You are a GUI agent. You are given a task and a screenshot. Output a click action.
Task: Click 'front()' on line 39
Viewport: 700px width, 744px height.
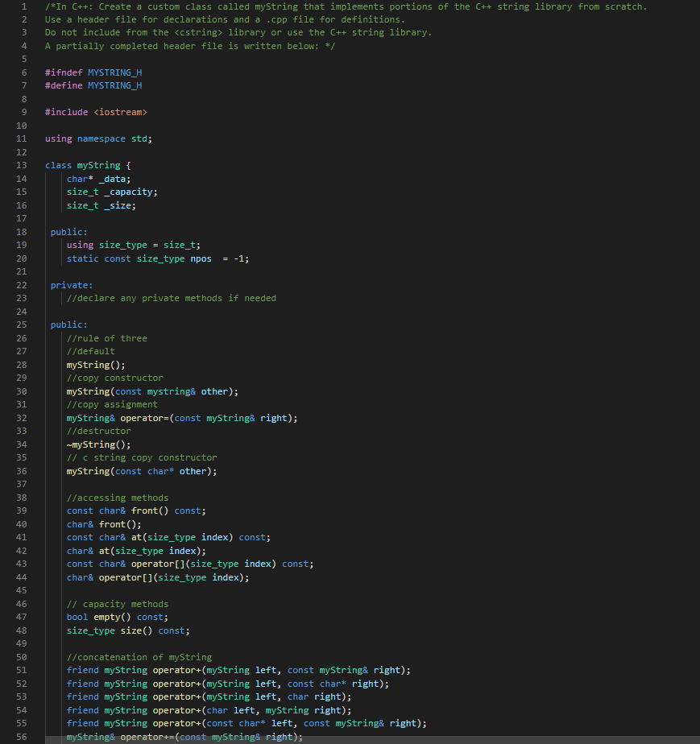[x=150, y=510]
